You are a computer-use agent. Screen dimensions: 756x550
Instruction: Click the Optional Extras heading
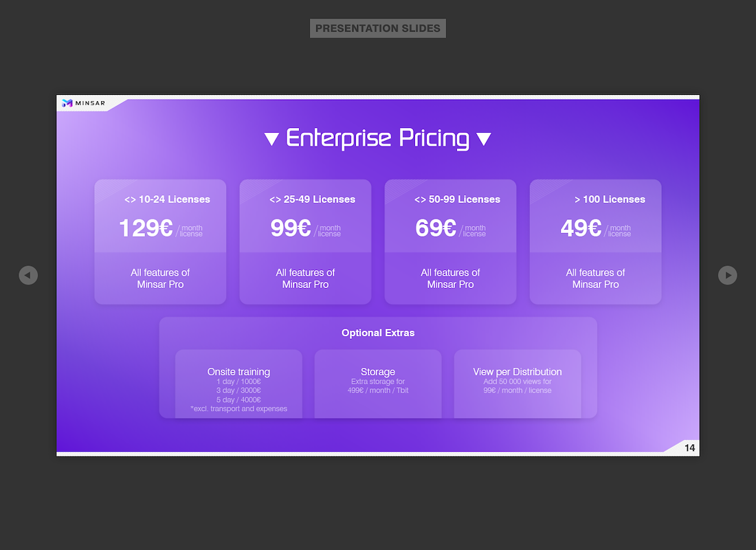378,333
